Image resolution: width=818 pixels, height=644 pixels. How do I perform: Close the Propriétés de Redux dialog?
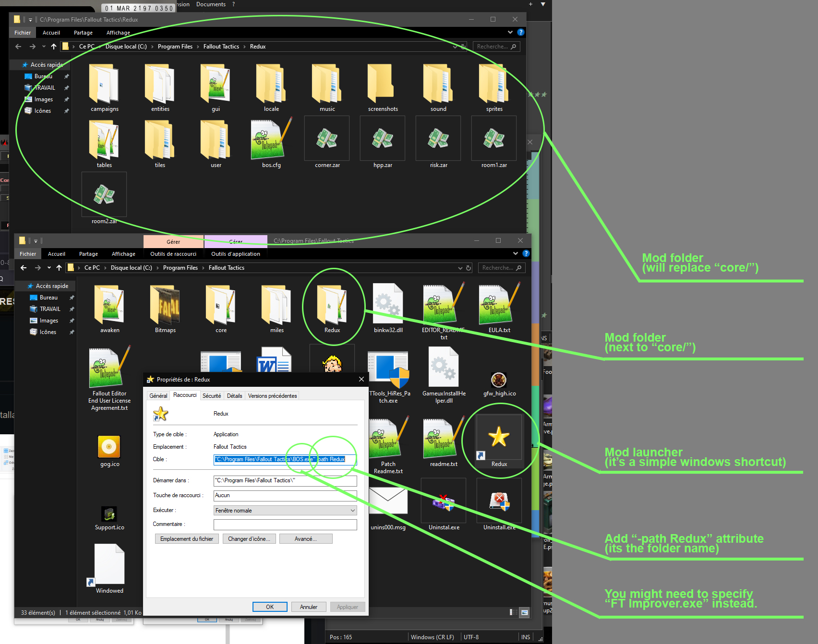point(361,379)
